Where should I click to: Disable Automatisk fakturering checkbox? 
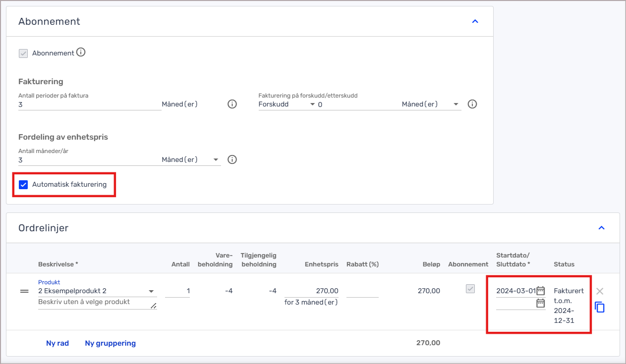23,185
